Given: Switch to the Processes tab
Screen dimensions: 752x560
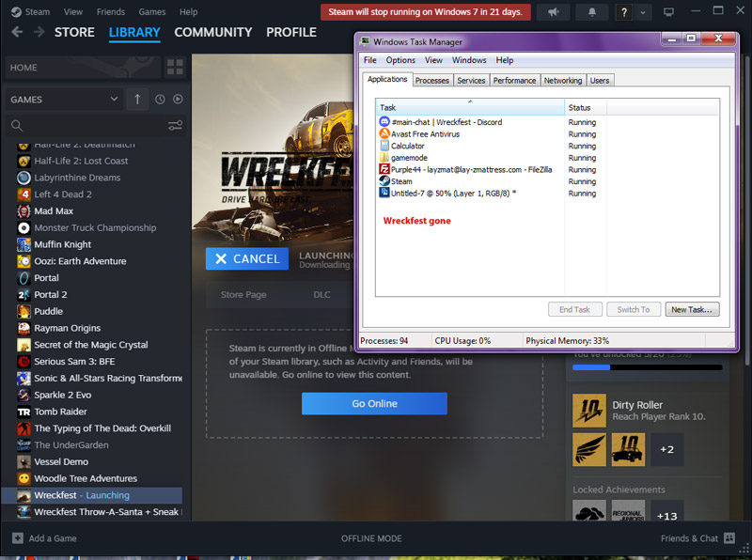Looking at the screenshot, I should [432, 80].
